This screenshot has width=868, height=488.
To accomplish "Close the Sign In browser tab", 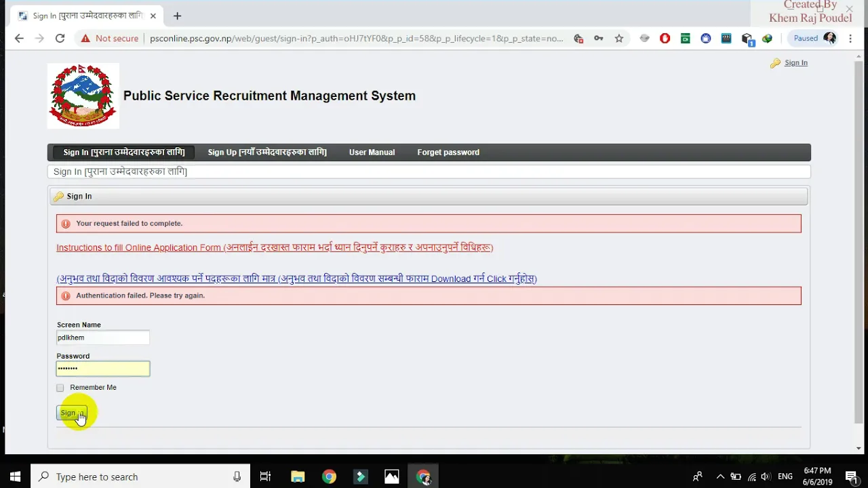I will coord(153,16).
